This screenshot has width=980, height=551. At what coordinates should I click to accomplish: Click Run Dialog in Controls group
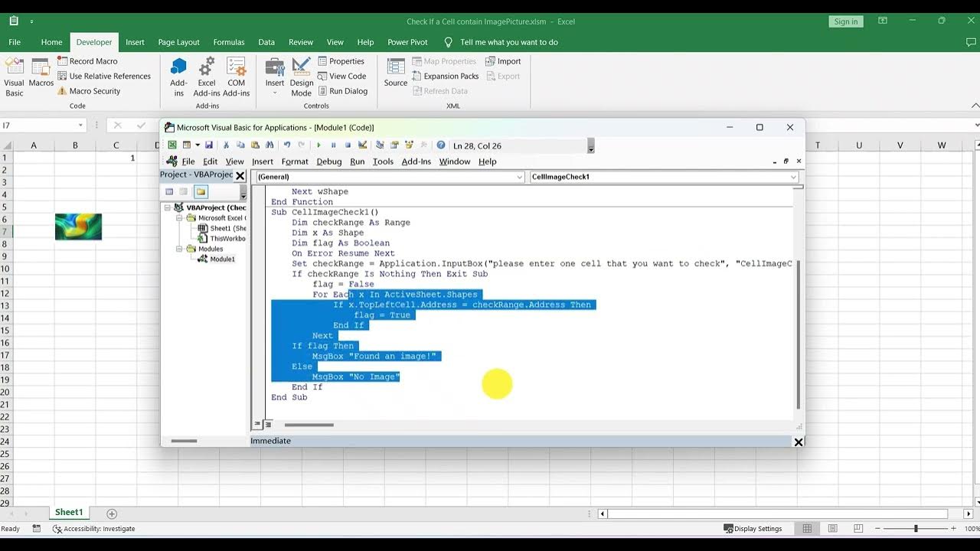click(342, 91)
